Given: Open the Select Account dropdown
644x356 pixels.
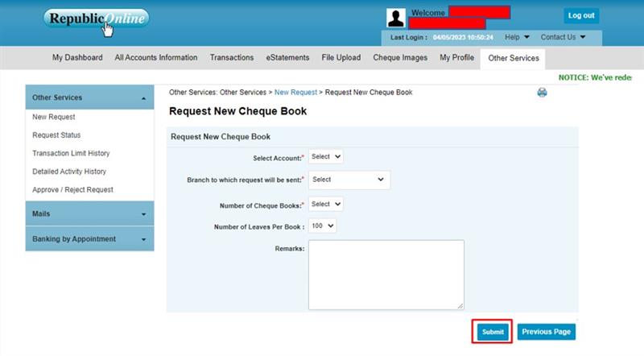Looking at the screenshot, I should (x=326, y=156).
